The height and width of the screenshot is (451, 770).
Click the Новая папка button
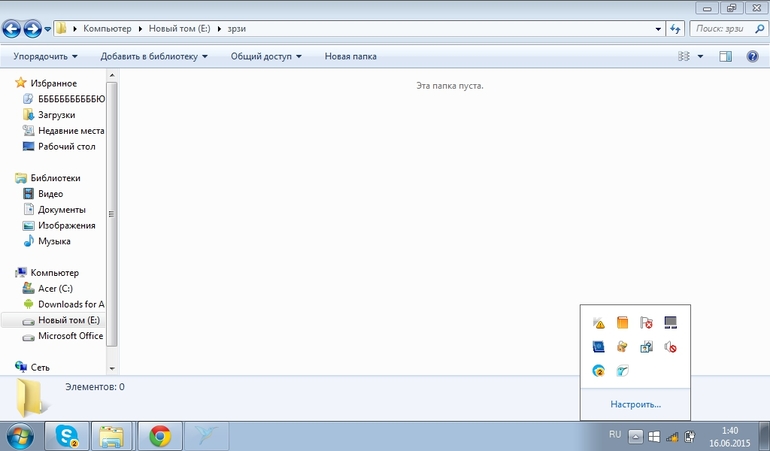coord(350,57)
